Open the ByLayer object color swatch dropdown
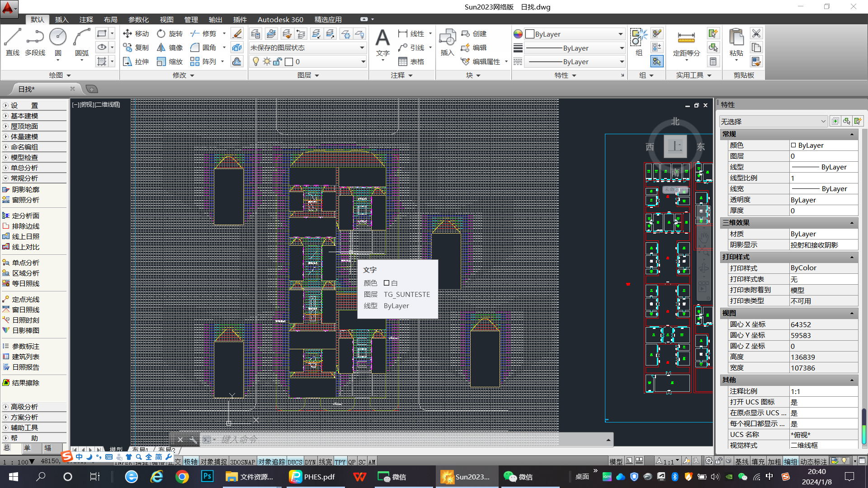This screenshot has width=868, height=488. pyautogui.click(x=574, y=34)
